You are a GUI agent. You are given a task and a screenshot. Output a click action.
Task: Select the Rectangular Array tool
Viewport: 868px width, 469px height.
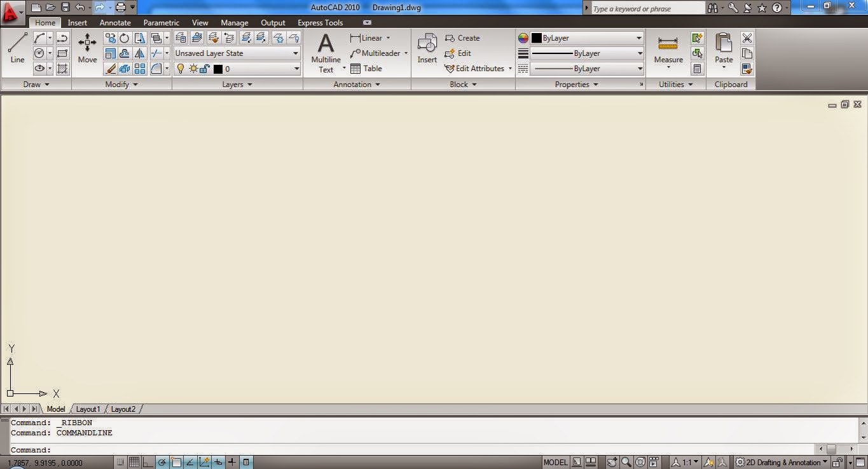pos(140,69)
